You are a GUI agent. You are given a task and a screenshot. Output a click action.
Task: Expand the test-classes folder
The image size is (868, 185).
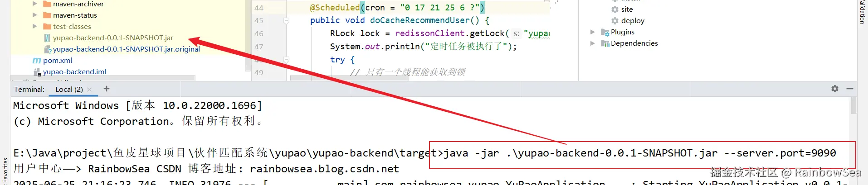[x=35, y=26]
